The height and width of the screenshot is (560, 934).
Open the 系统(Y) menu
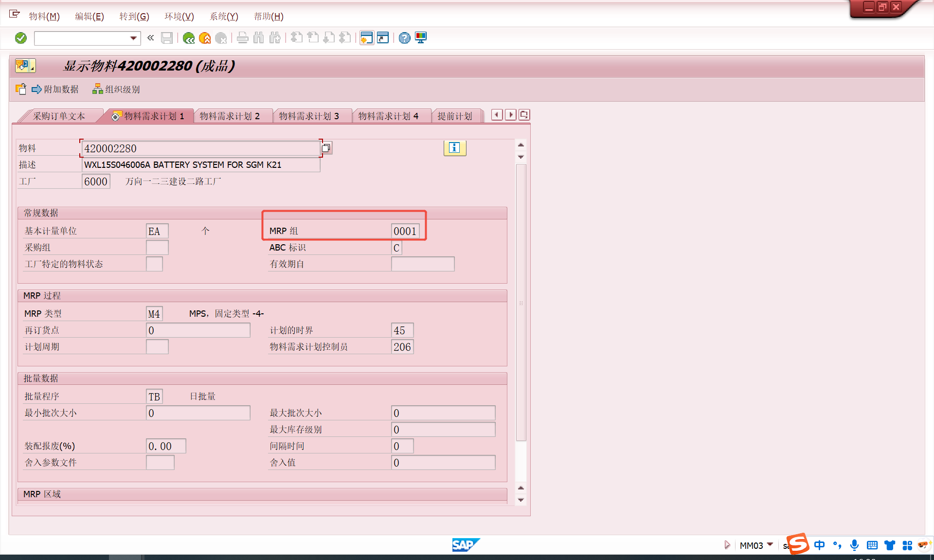click(x=224, y=16)
